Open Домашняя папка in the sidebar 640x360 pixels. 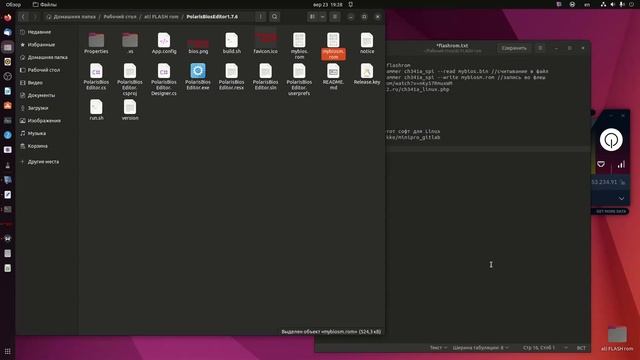47,57
